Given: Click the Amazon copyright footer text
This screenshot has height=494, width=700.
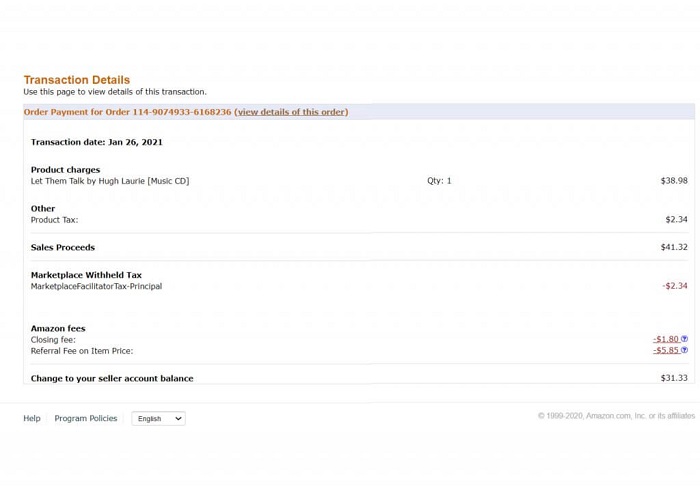Looking at the screenshot, I should [616, 416].
